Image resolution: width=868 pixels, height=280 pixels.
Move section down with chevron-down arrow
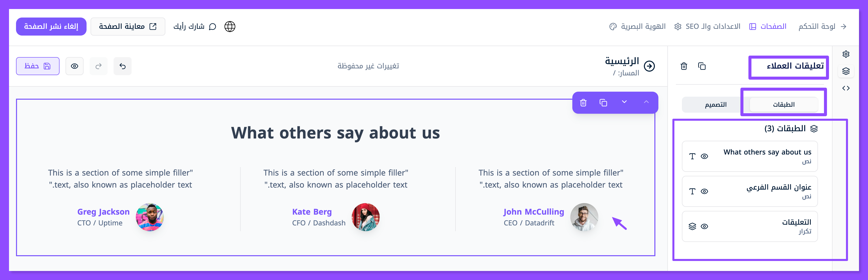tap(624, 102)
